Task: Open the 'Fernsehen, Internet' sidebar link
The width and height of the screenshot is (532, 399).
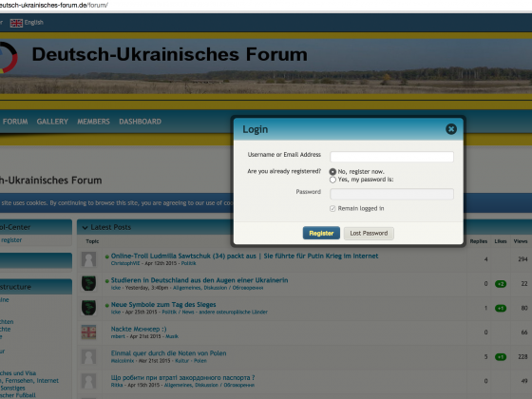Action: point(32,381)
